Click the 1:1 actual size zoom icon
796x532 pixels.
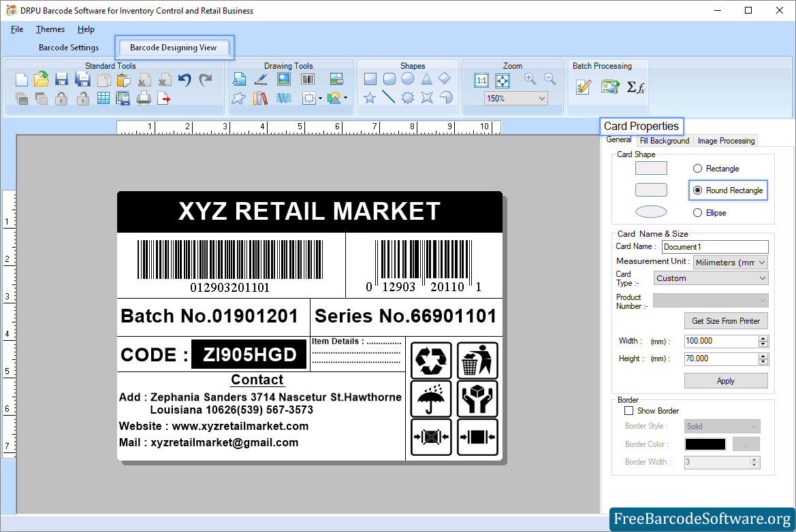point(481,80)
